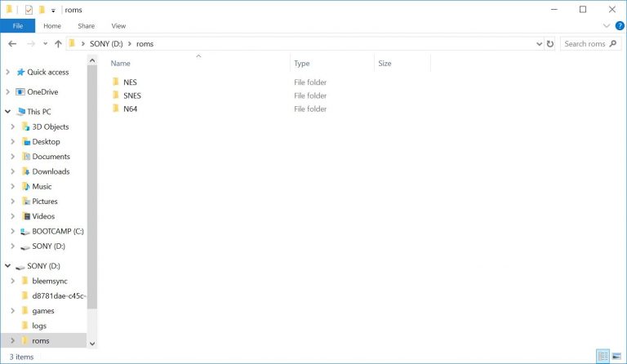
Task: Select Downloads in the navigation pane
Action: point(51,171)
